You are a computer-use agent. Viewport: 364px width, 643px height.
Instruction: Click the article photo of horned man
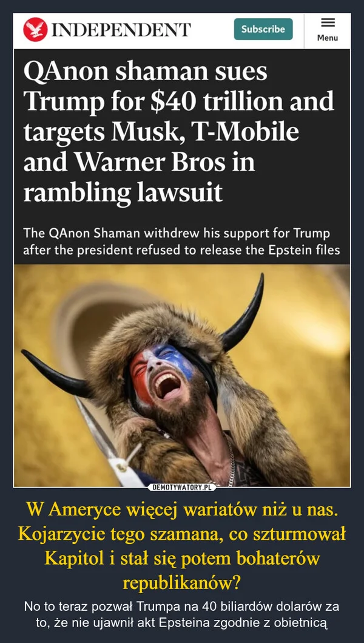182,375
